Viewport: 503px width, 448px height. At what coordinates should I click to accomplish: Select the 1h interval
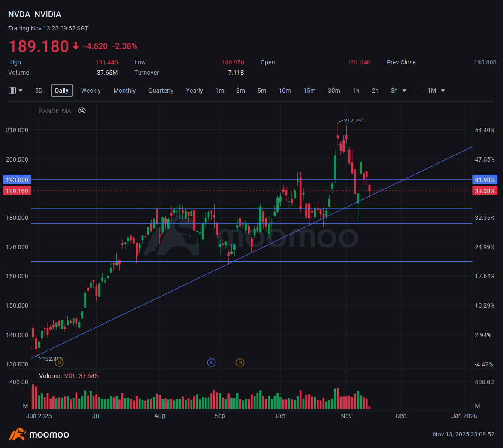coord(356,91)
